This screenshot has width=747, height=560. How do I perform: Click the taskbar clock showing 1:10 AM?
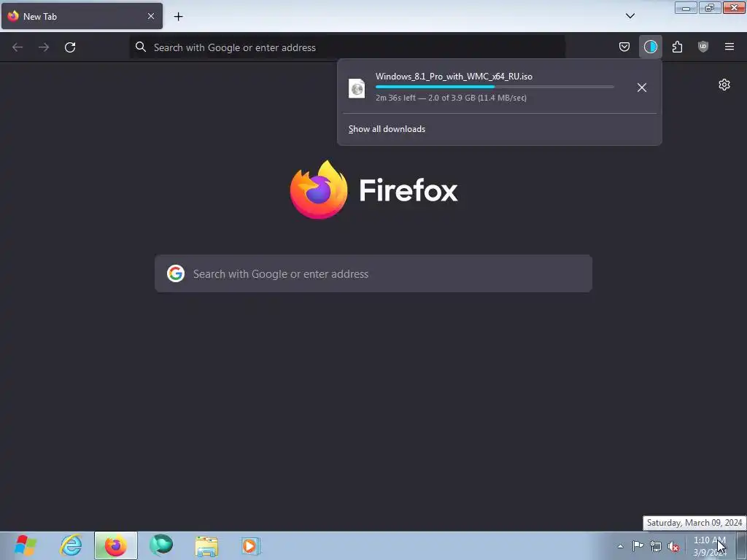pos(710,546)
